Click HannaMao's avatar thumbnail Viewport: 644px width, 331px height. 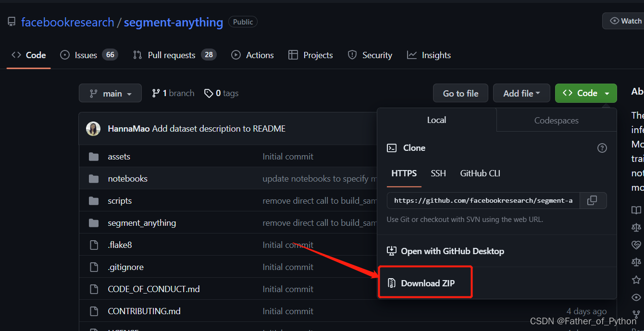point(93,129)
